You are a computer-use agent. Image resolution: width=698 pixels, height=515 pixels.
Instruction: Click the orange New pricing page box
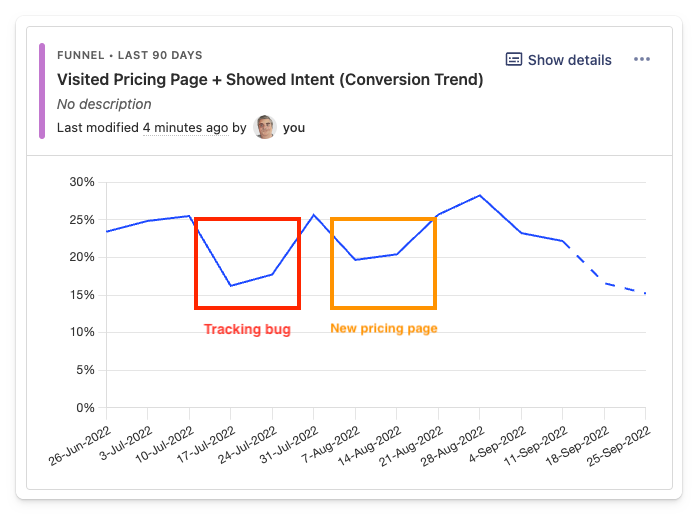tap(384, 220)
